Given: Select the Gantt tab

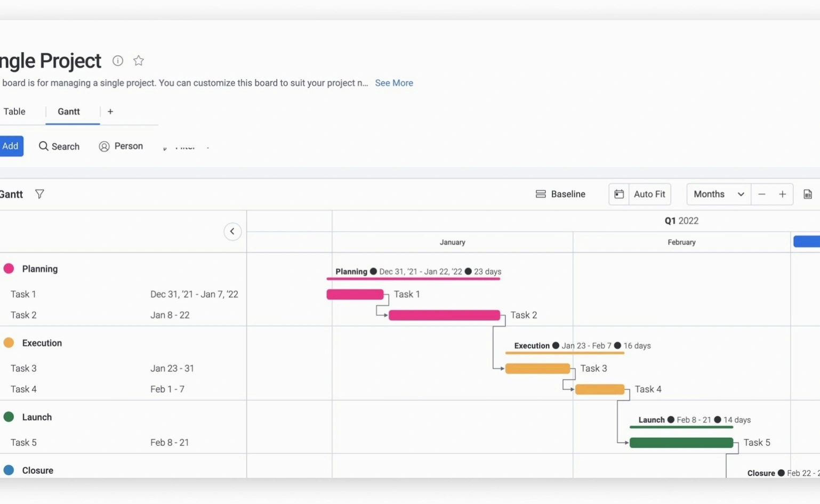Looking at the screenshot, I should point(69,111).
